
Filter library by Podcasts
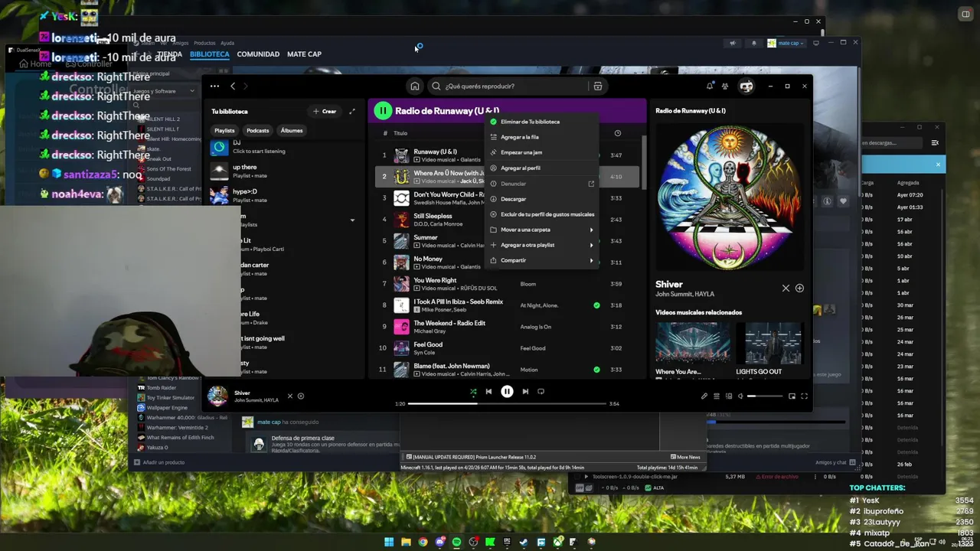point(257,130)
